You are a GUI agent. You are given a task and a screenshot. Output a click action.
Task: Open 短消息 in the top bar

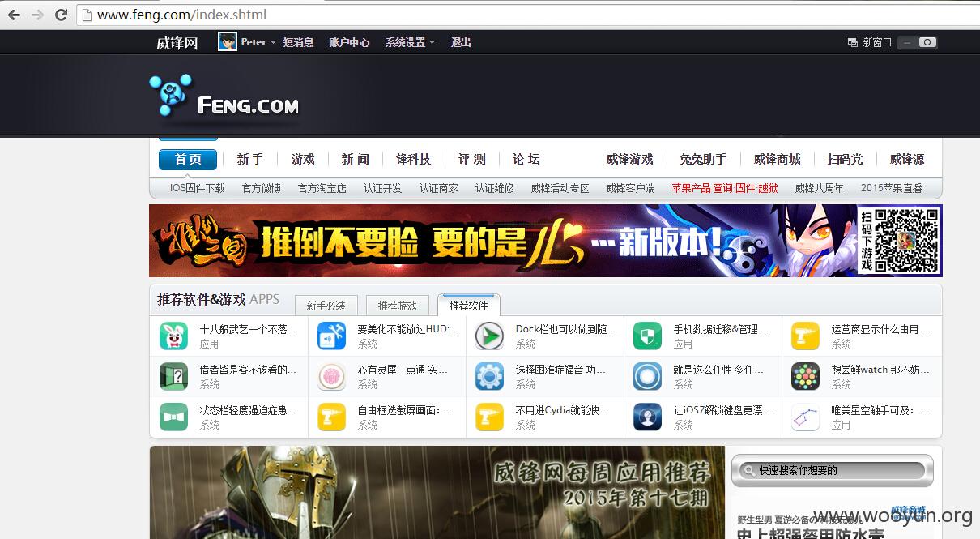coord(299,42)
